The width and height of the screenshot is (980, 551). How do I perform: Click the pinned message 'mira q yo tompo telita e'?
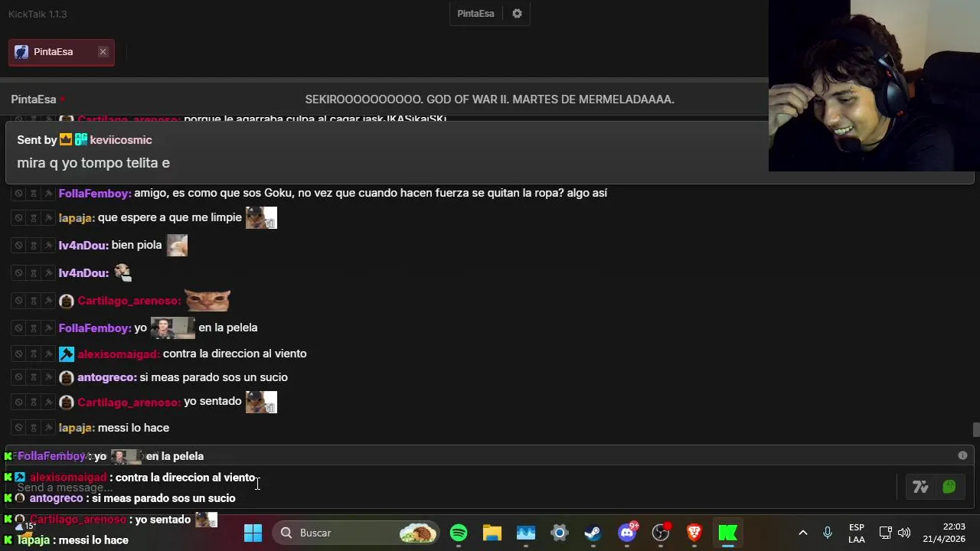point(93,163)
